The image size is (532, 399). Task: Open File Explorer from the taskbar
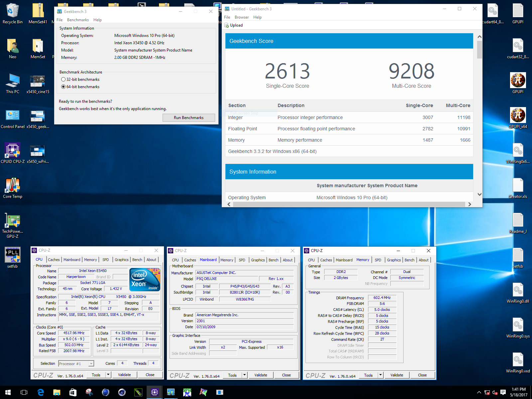pyautogui.click(x=57, y=392)
